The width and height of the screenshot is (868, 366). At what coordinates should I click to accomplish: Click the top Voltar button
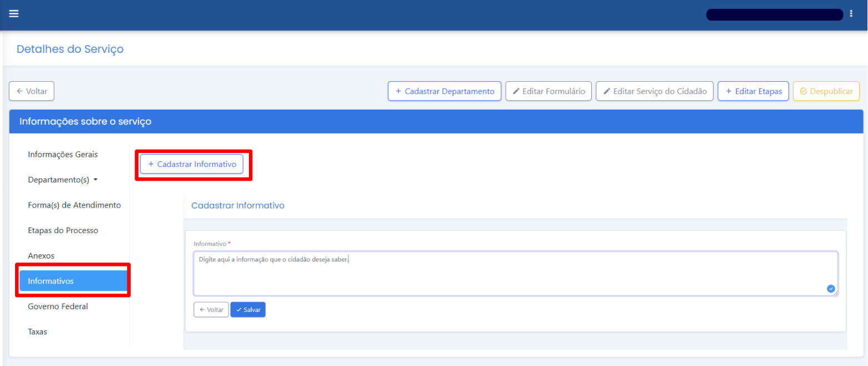pyautogui.click(x=32, y=91)
